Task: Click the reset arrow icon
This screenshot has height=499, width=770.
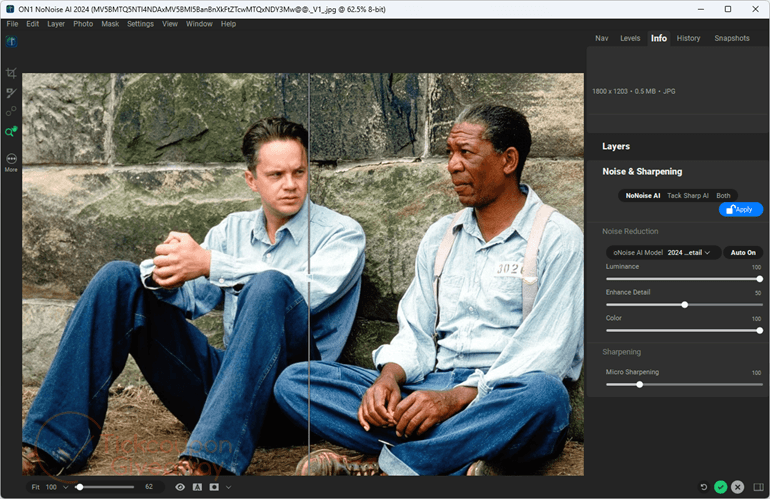Action: click(704, 487)
